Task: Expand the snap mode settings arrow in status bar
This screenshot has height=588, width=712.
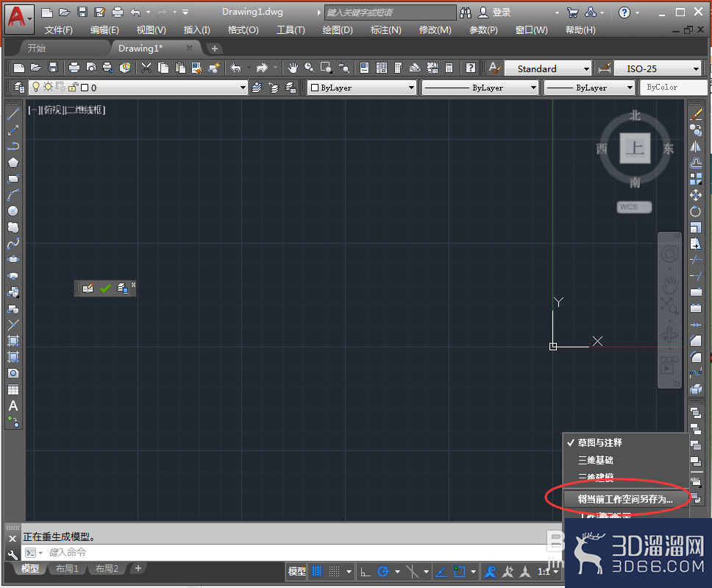Action: 349,572
